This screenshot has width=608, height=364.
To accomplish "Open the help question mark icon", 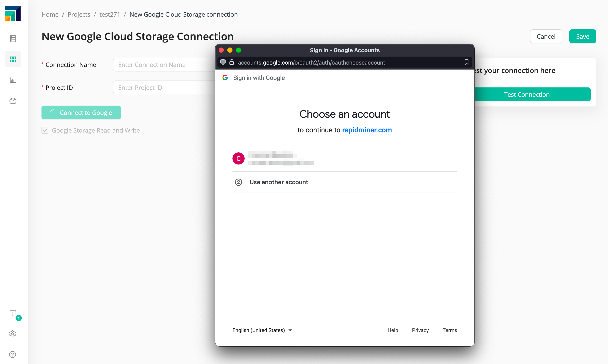I will (x=13, y=354).
